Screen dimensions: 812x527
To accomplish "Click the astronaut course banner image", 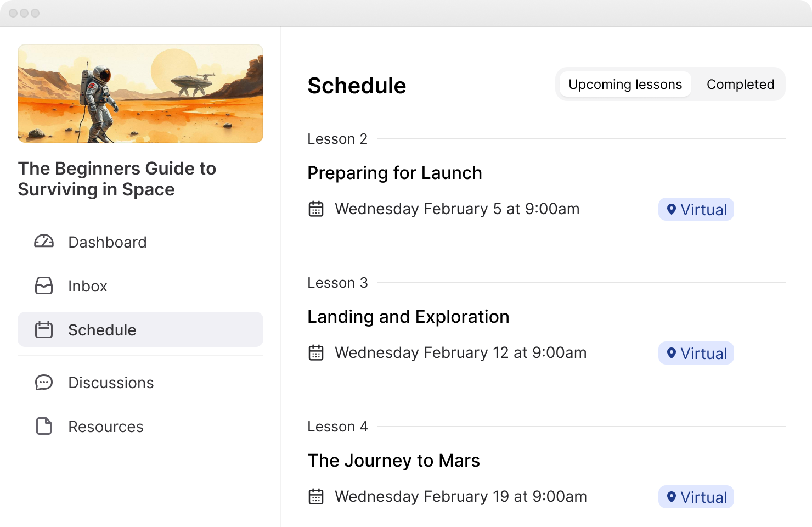I will coord(140,93).
